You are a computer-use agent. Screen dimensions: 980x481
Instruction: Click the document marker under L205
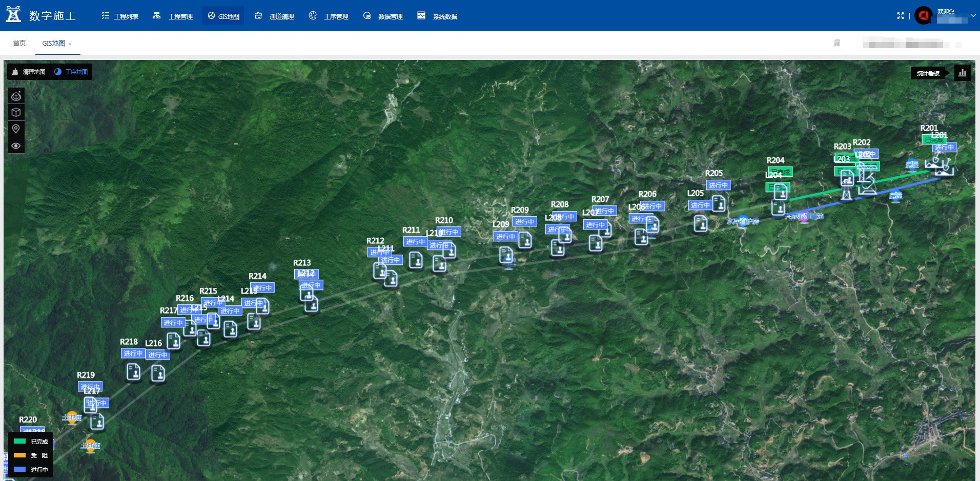(701, 223)
